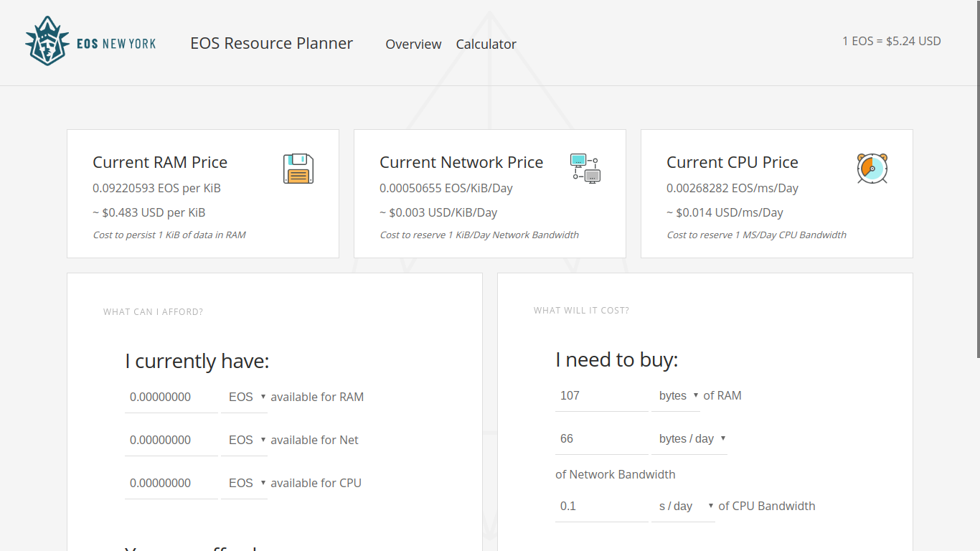The width and height of the screenshot is (980, 551).
Task: Open EOS unit dropdown for Net
Action: [x=245, y=441]
